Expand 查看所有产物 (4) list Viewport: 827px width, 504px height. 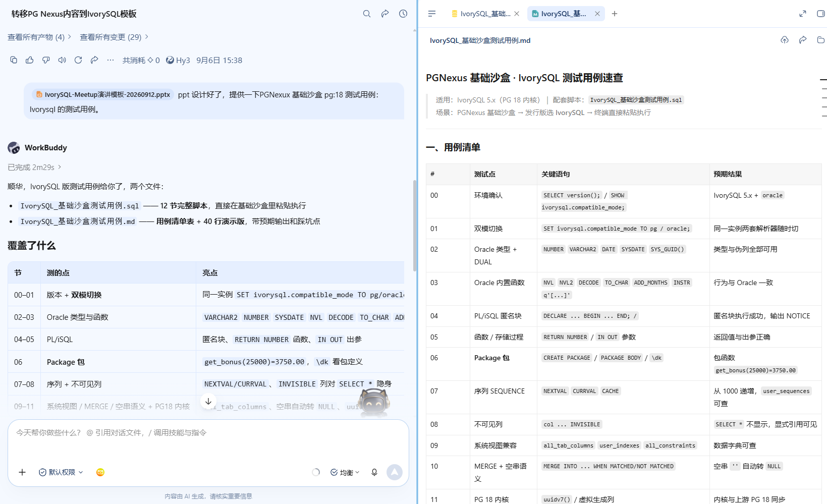point(39,37)
